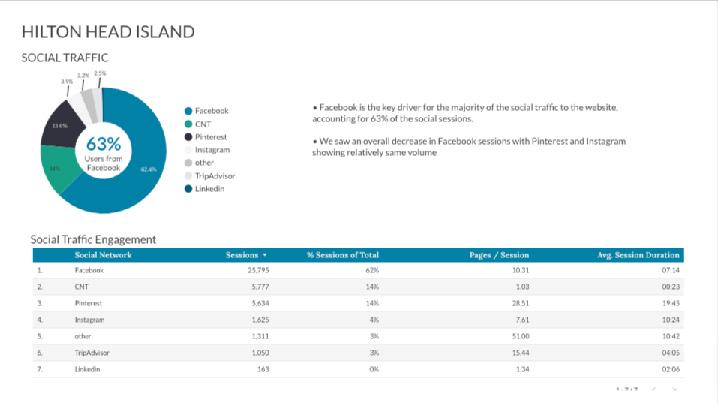Click Pinterest avg session duration 19:43
This screenshot has width=718, height=404.
click(x=670, y=303)
